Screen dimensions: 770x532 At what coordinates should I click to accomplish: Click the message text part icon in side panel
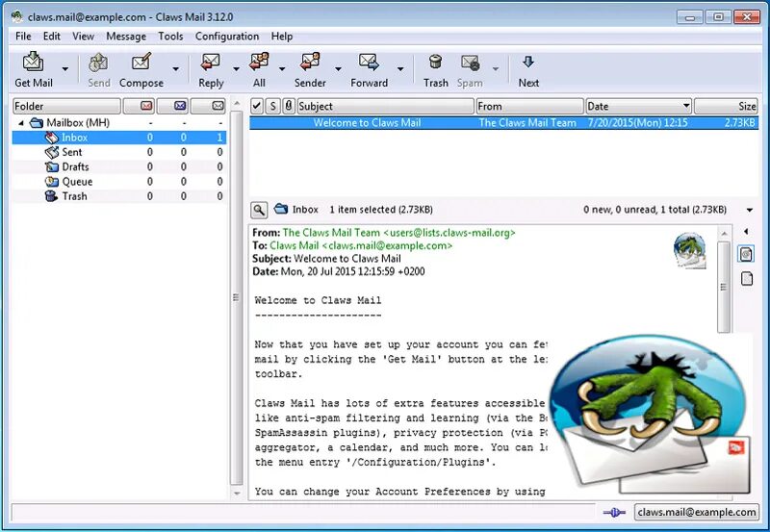(746, 254)
